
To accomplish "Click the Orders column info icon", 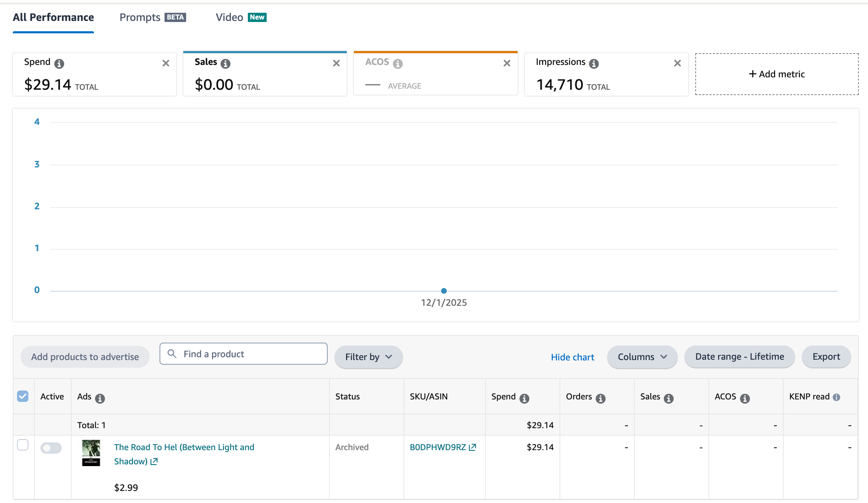I will pyautogui.click(x=600, y=398).
